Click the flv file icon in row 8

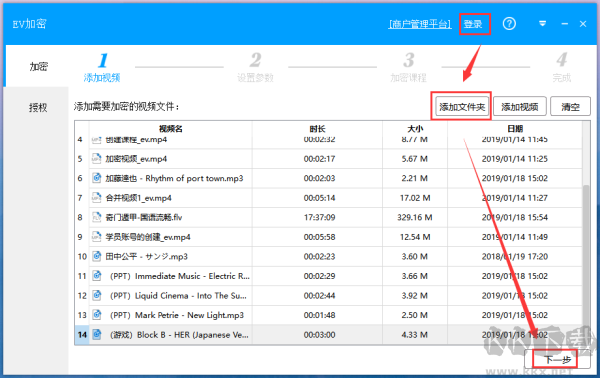[97, 217]
